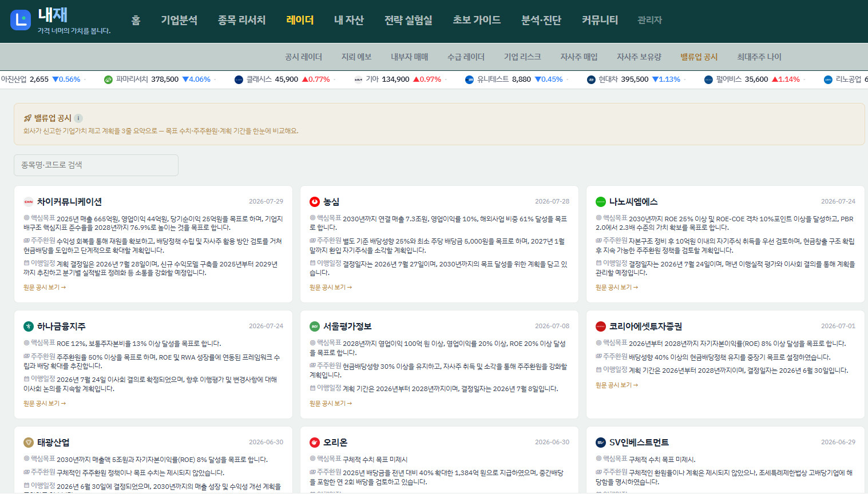Viewport: 868px width, 494px height.
Task: Click the 핵심목표 icon in 하나금융지주 card
Action: point(26,342)
